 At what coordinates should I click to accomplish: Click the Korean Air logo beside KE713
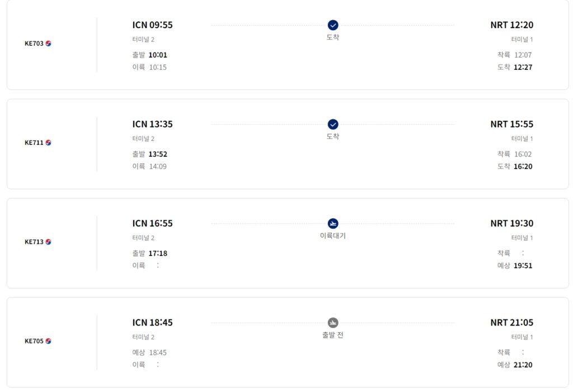48,242
